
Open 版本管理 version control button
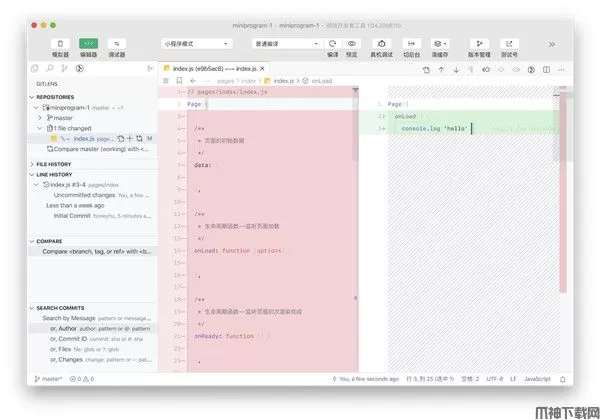[x=480, y=44]
